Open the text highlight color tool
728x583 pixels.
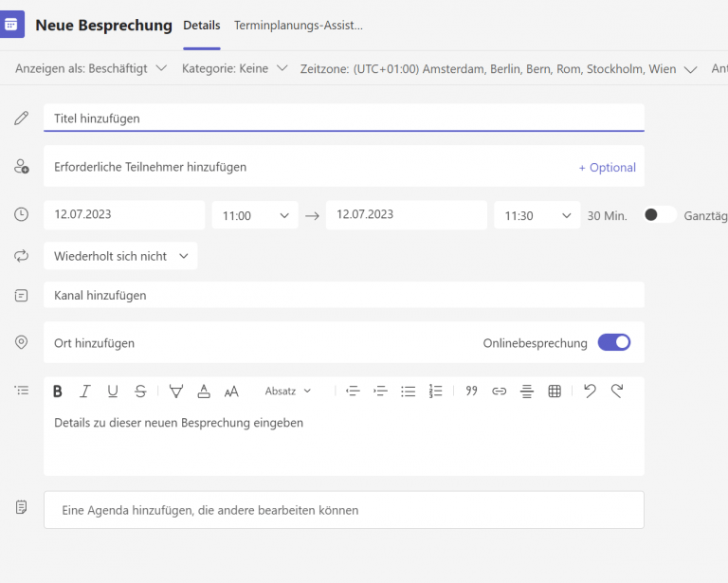coord(176,392)
